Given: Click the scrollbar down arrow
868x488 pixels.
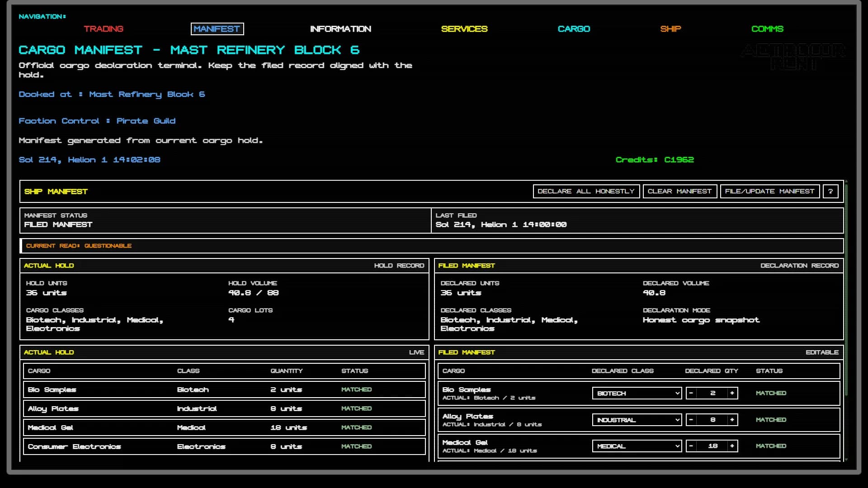Looking at the screenshot, I should pyautogui.click(x=846, y=459).
